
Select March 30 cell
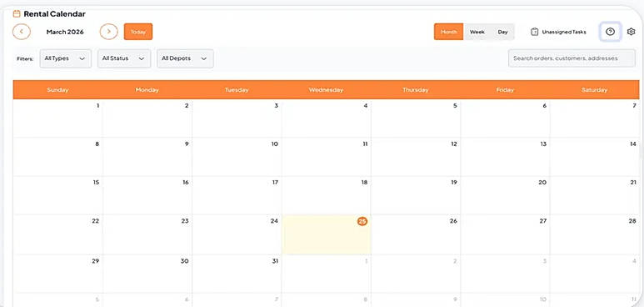[147, 274]
